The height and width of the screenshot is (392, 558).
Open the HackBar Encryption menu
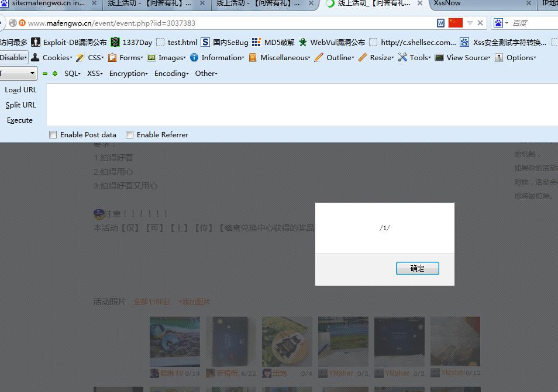129,74
